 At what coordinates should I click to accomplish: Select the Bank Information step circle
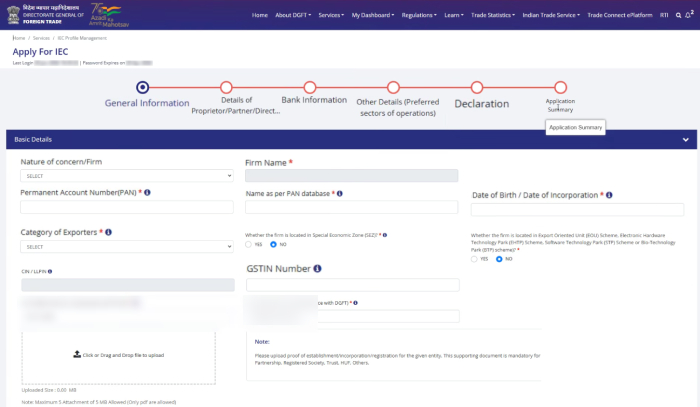click(x=310, y=87)
